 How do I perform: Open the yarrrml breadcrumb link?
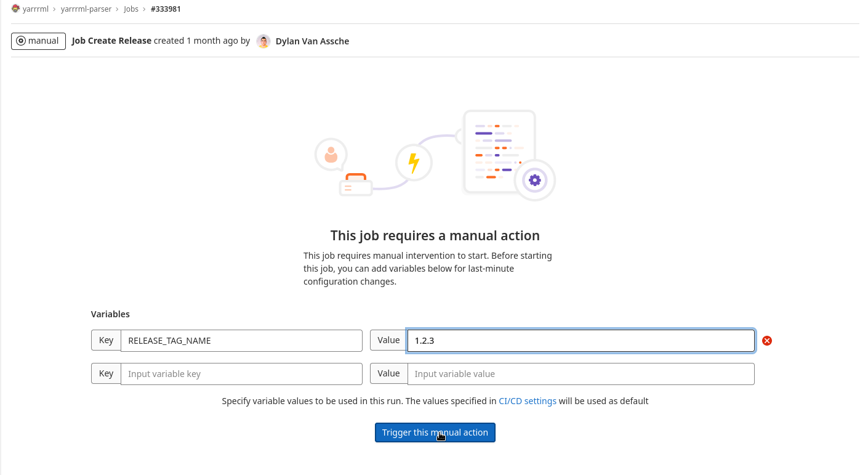click(x=35, y=9)
